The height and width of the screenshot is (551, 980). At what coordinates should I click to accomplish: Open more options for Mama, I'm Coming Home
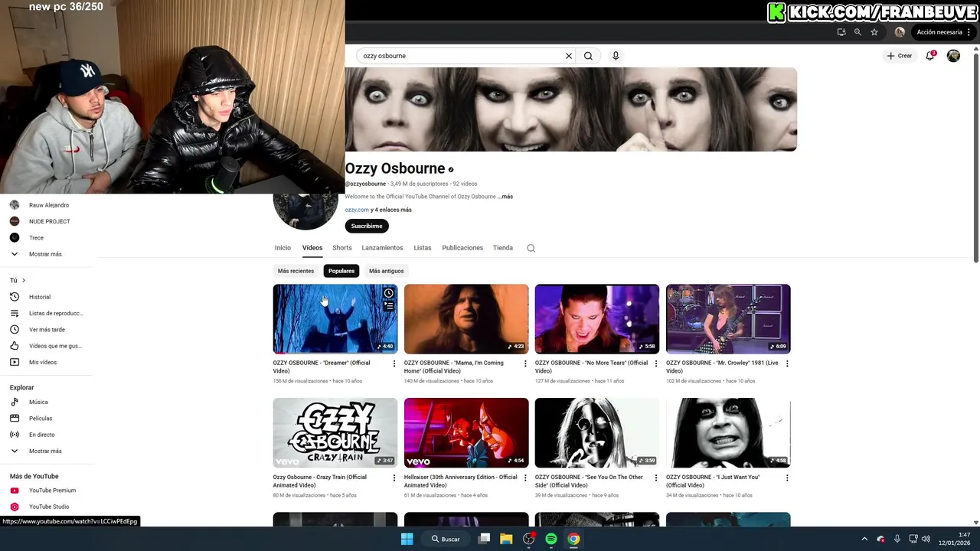tap(525, 364)
